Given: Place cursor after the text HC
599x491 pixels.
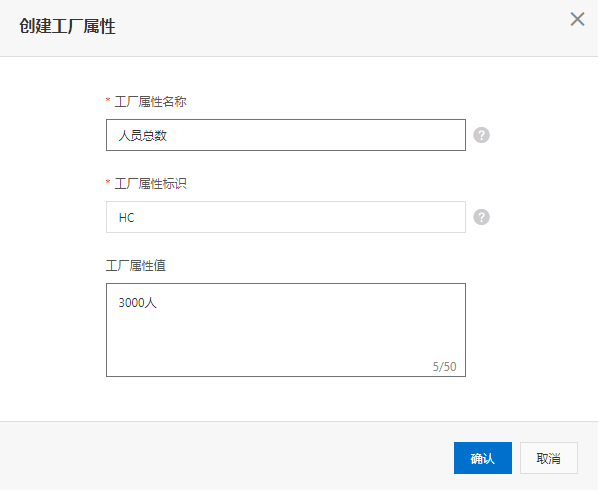Looking at the screenshot, I should pyautogui.click(x=135, y=218).
